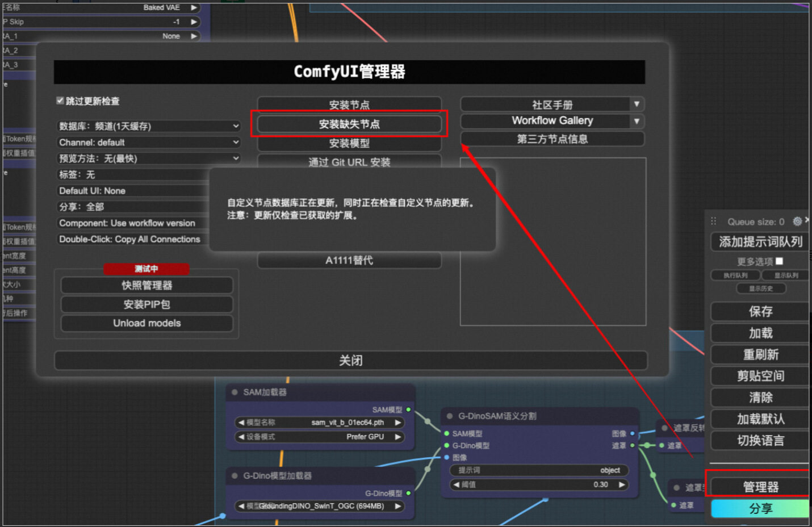Image resolution: width=812 pixels, height=527 pixels.
Task: Click the 提示词 field containing object
Action: [x=539, y=470]
